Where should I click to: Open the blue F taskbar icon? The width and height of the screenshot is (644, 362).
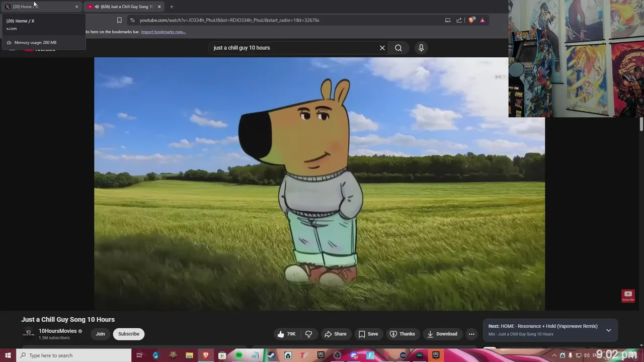pos(370,355)
